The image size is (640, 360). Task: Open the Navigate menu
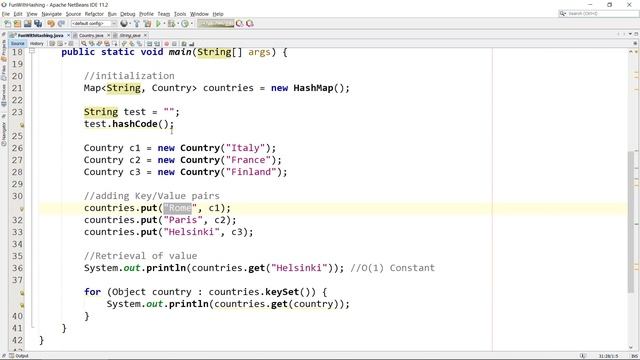[51, 14]
